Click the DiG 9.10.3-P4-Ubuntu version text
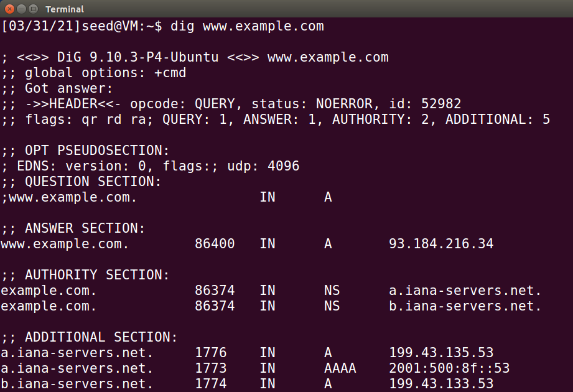The height and width of the screenshot is (392, 573). click(137, 57)
